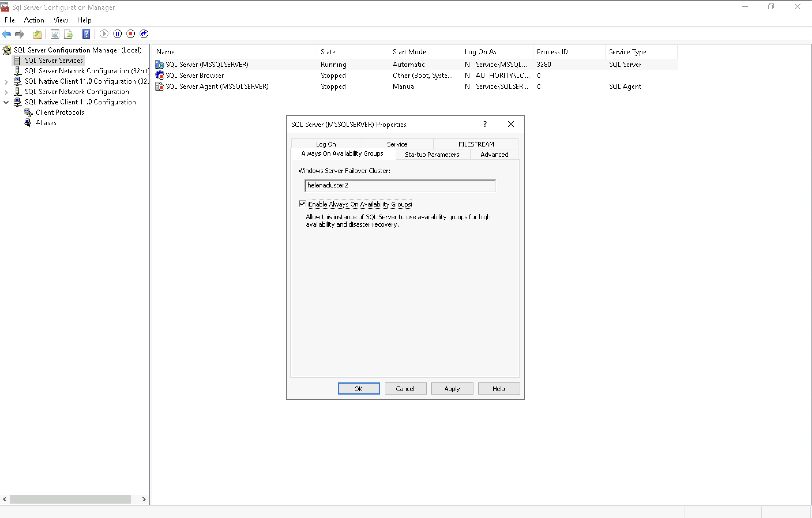Expand SQL Native Client 11.0 Configuration (32bit)
This screenshot has height=518, width=812.
6,81
